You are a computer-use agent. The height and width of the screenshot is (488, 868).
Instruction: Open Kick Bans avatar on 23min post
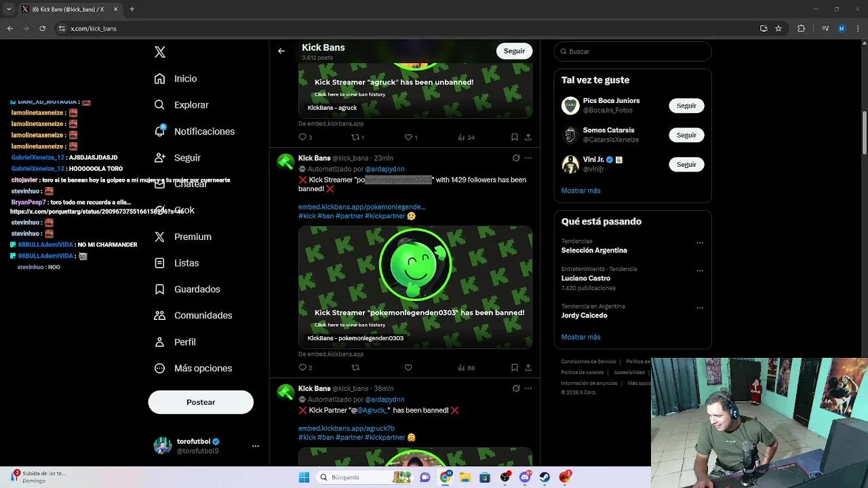coord(285,161)
